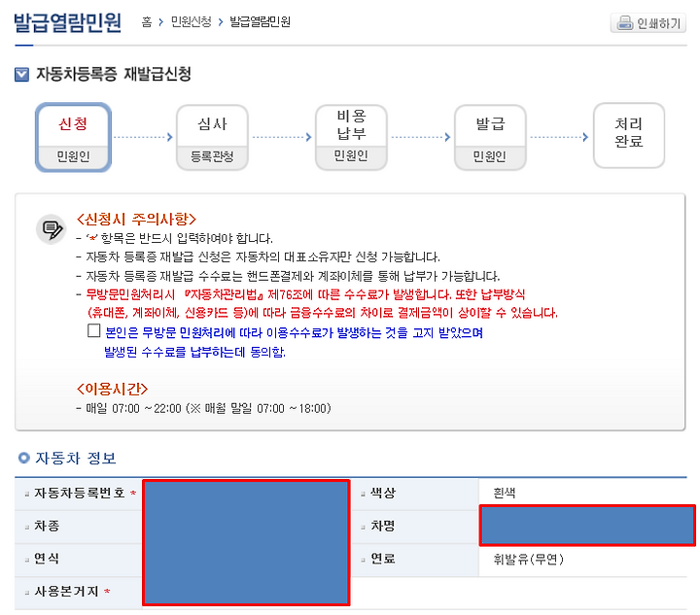Click the 차종 label
The width and height of the screenshot is (700, 615).
coord(47,526)
